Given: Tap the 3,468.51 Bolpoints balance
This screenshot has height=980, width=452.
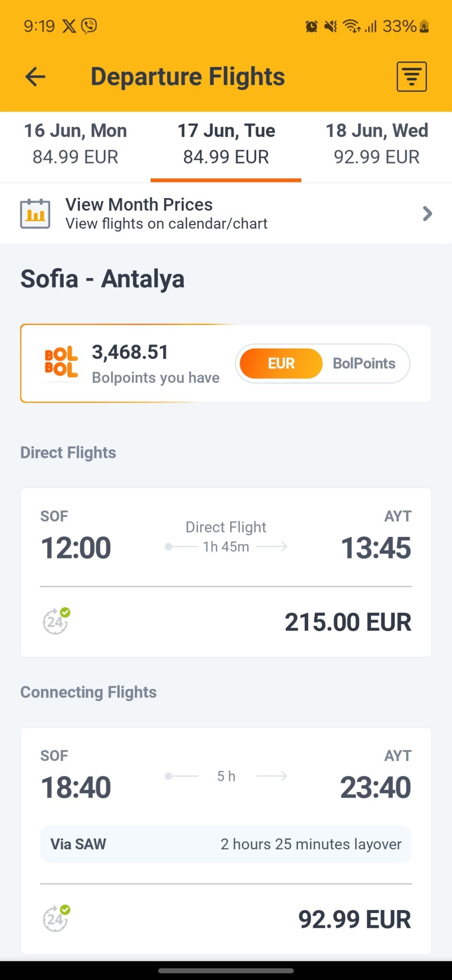Looking at the screenshot, I should [x=130, y=353].
